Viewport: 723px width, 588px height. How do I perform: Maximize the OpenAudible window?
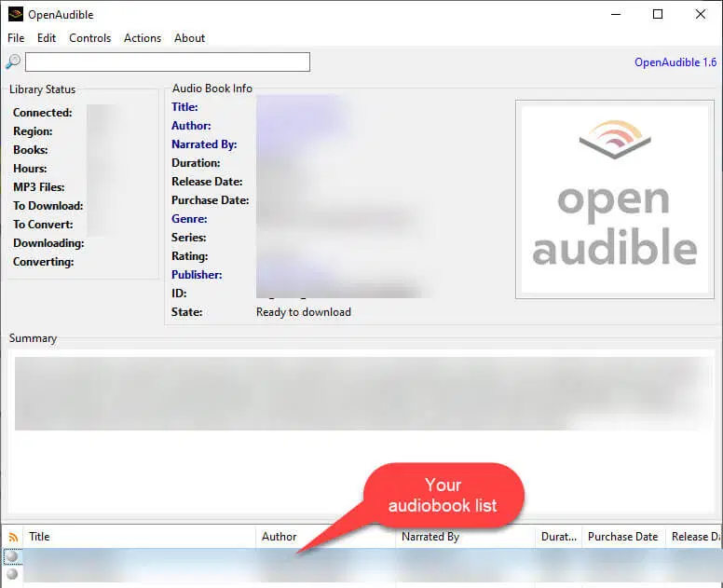(x=658, y=15)
